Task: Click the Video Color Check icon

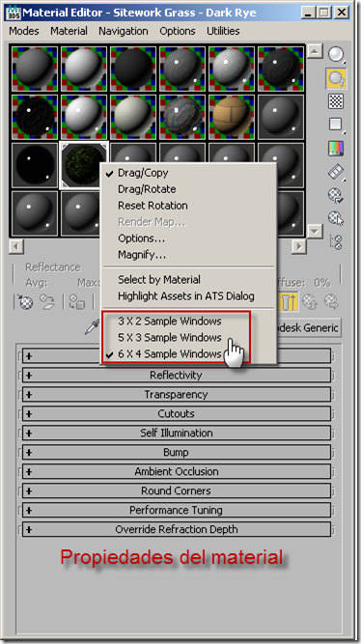Action: [x=336, y=148]
